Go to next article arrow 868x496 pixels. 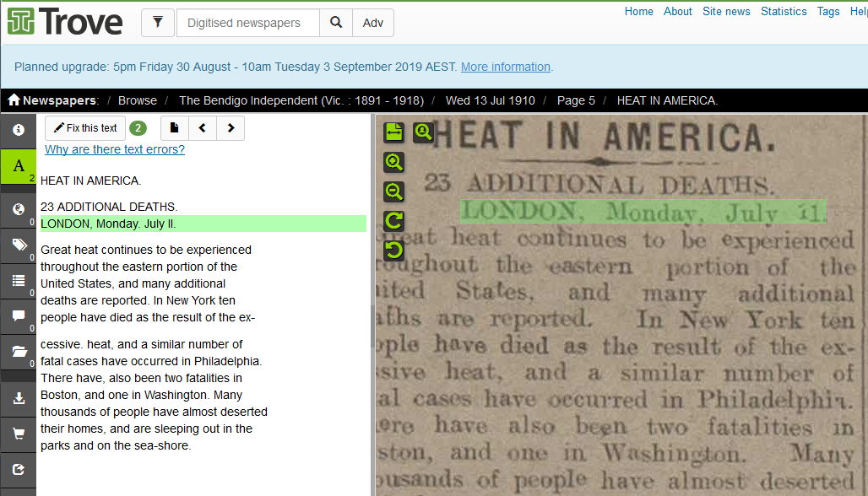(x=231, y=128)
